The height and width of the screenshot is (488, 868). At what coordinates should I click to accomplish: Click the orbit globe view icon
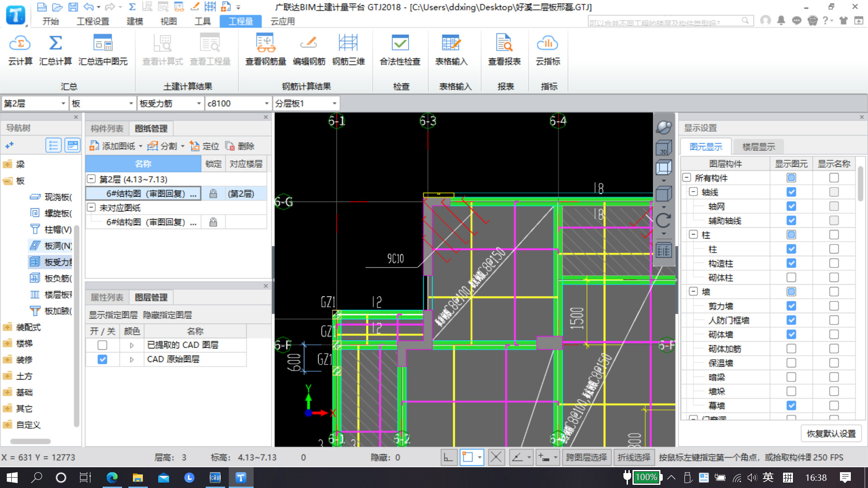click(x=664, y=127)
